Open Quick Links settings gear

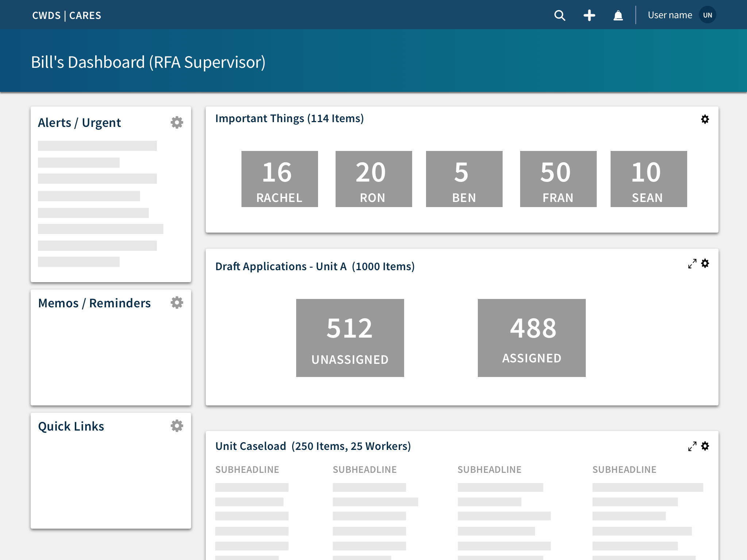(177, 426)
